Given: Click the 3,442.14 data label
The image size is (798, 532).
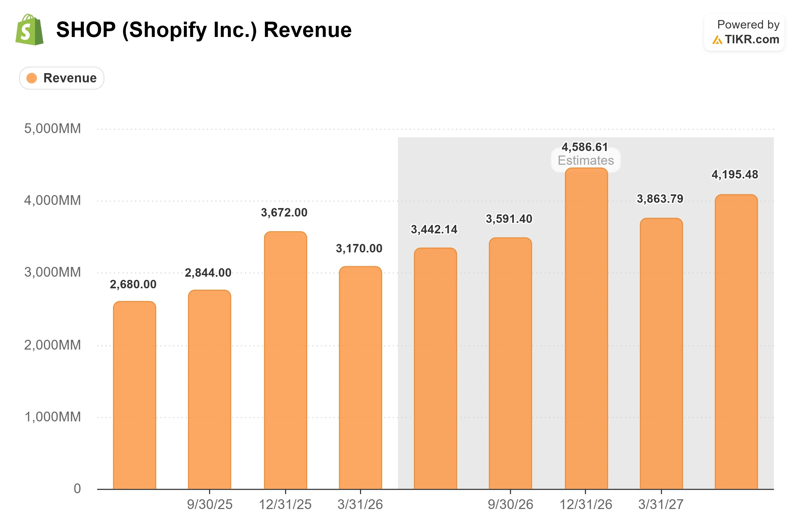Looking at the screenshot, I should (434, 230).
